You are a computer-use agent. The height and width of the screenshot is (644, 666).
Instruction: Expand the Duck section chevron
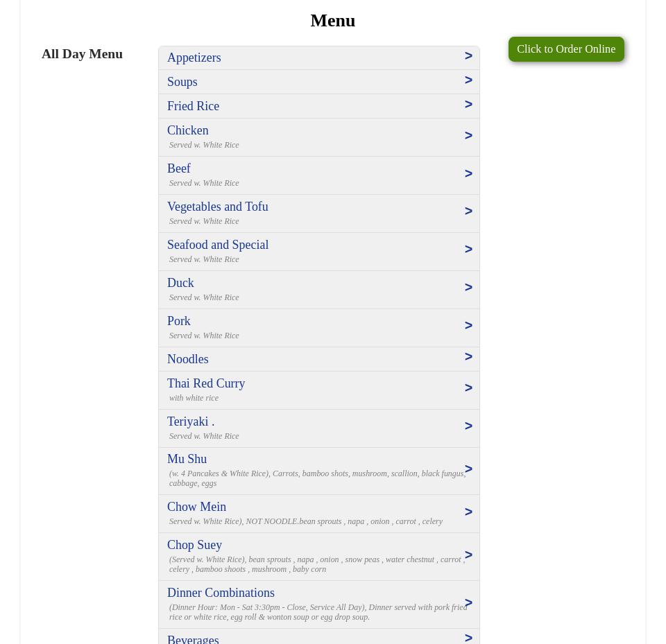[468, 288]
